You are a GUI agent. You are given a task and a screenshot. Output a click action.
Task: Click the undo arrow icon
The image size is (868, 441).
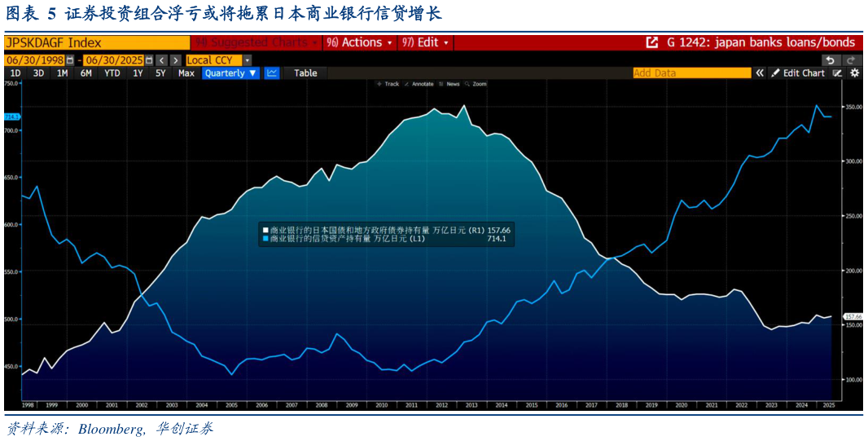(x=830, y=60)
